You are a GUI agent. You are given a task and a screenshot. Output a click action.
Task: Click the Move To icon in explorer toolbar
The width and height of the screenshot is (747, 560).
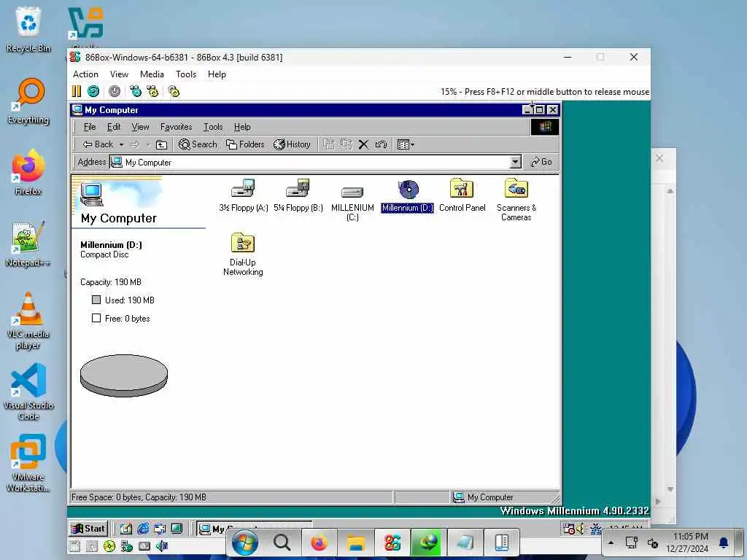click(x=329, y=144)
